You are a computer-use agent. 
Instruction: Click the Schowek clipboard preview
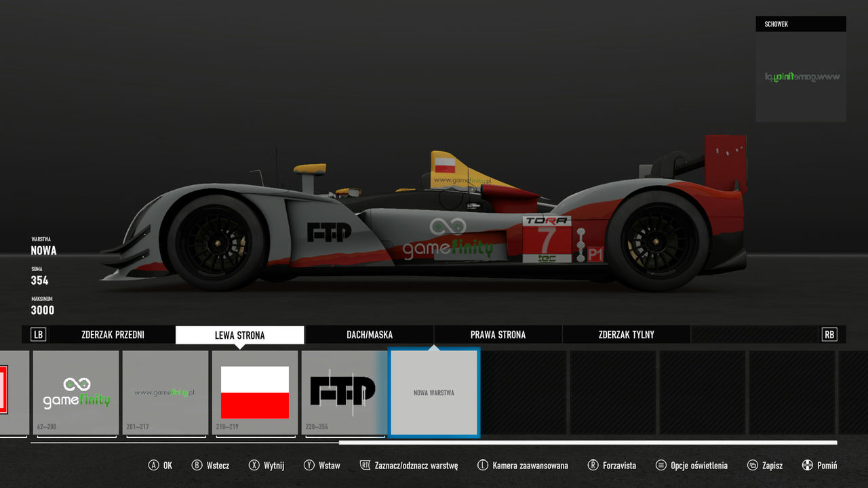pos(801,77)
